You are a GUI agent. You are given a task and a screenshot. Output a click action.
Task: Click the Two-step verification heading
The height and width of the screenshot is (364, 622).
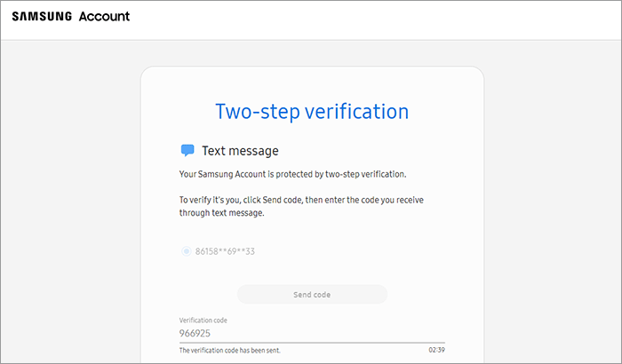pyautogui.click(x=312, y=112)
